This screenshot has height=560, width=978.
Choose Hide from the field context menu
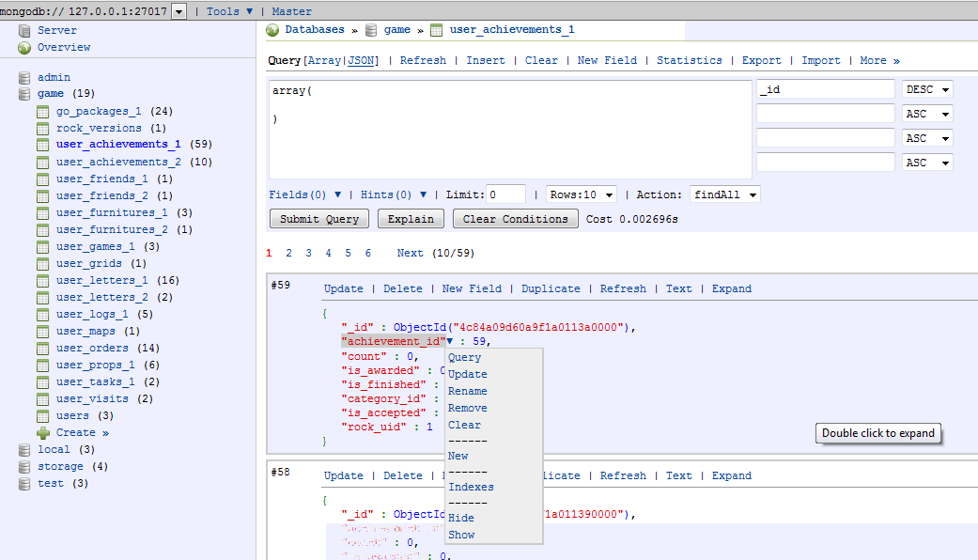coord(461,518)
